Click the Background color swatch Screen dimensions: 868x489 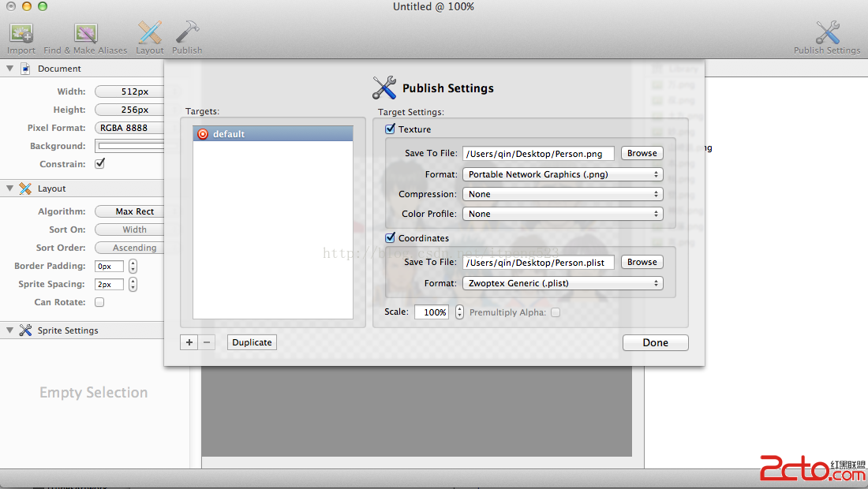(x=130, y=146)
